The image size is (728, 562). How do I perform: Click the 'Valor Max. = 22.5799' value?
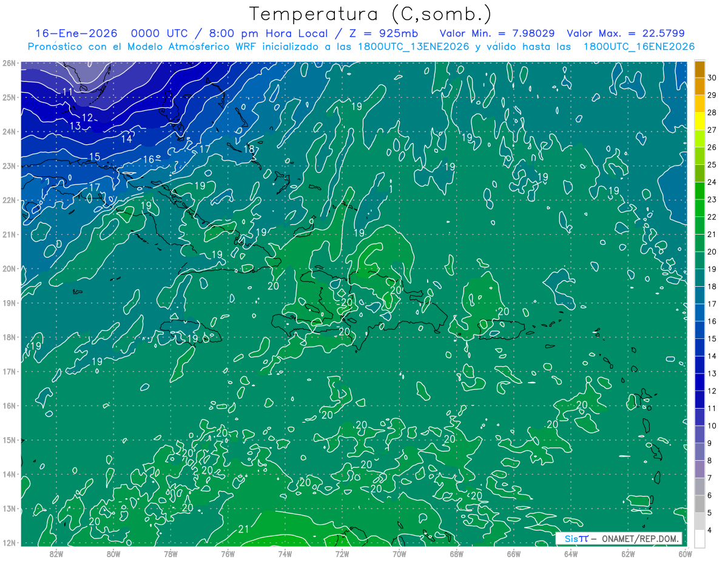click(x=625, y=34)
